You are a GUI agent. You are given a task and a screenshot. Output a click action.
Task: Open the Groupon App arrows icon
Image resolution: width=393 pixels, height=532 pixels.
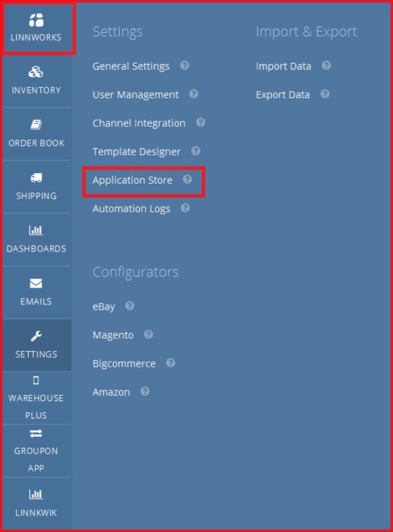click(36, 433)
